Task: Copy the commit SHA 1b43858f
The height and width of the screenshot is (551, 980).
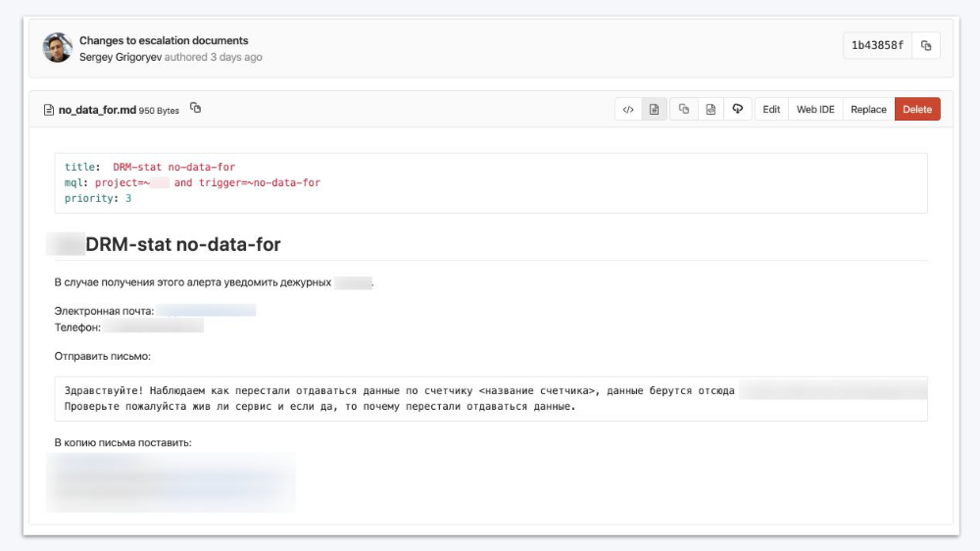Action: click(x=926, y=46)
